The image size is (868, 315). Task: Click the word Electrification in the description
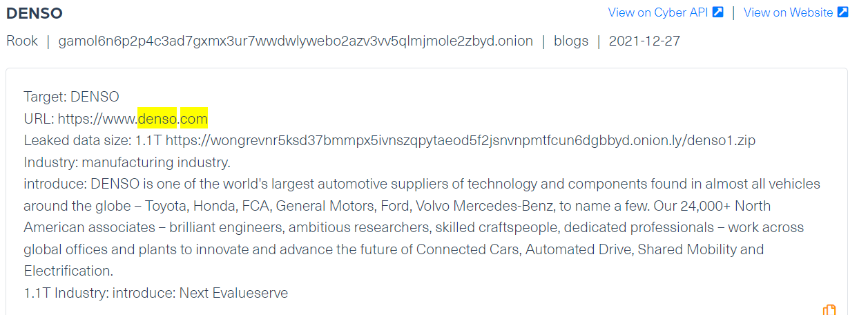click(68, 271)
